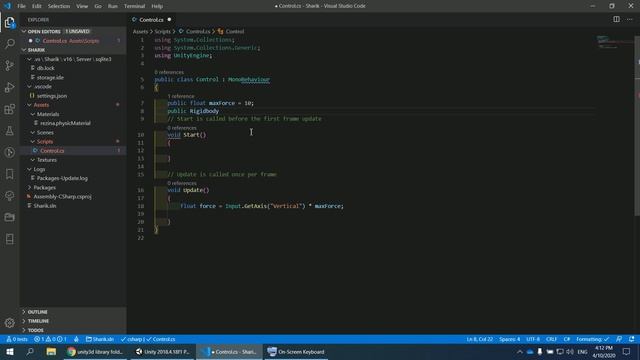The width and height of the screenshot is (640, 360).
Task: Click the '1 reference' code lens above maxForce
Action: [x=181, y=96]
